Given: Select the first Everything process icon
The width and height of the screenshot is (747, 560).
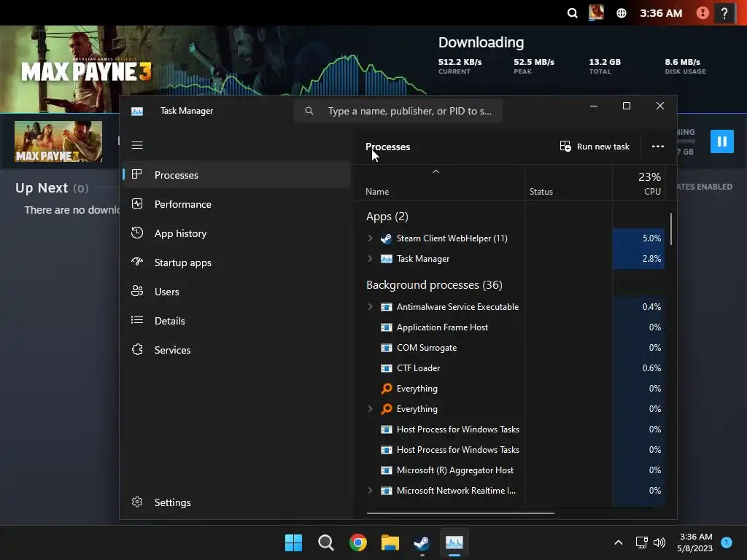Looking at the screenshot, I should click(387, 389).
